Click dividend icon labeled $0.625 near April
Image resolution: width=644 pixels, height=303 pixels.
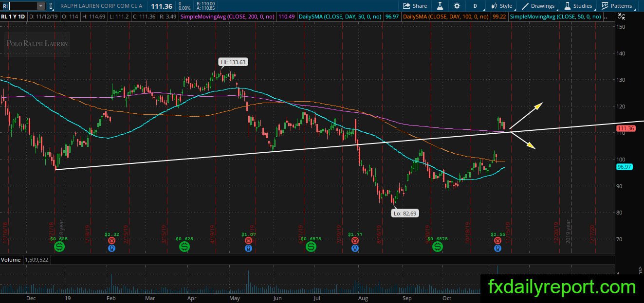pos(185,247)
